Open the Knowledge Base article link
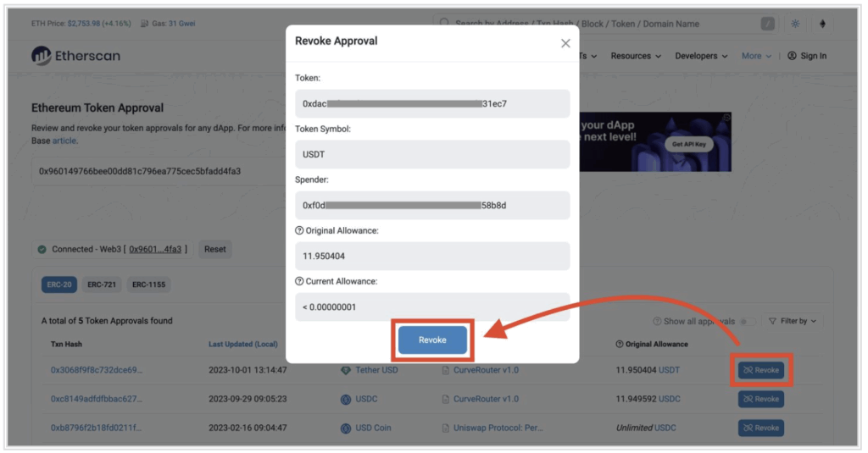 coord(64,141)
